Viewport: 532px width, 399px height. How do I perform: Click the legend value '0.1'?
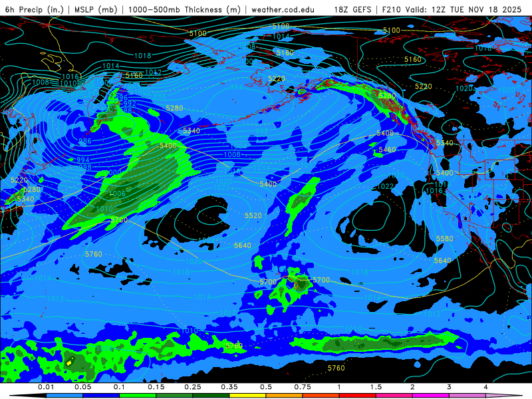click(x=120, y=387)
